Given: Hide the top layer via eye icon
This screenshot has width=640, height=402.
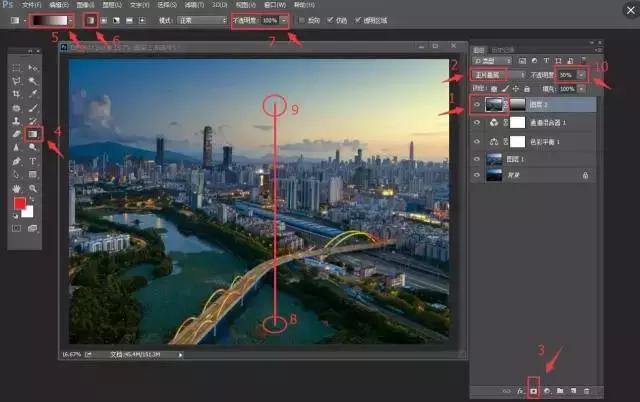Looking at the screenshot, I should (x=476, y=103).
